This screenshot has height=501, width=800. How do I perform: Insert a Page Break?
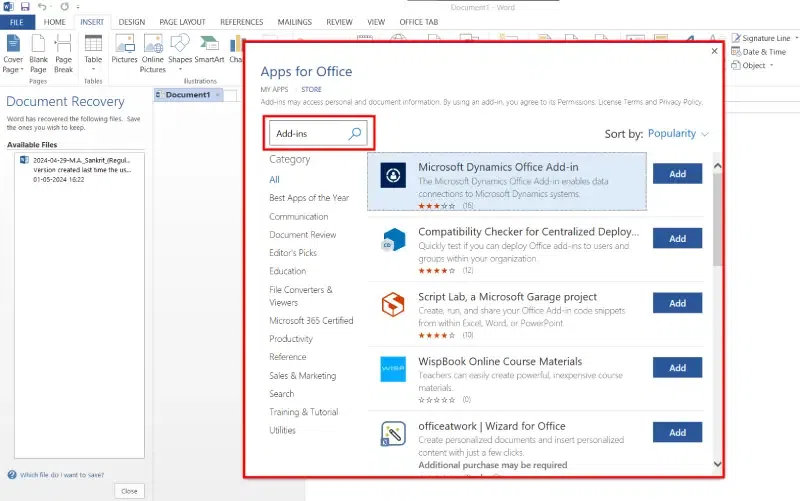point(63,54)
